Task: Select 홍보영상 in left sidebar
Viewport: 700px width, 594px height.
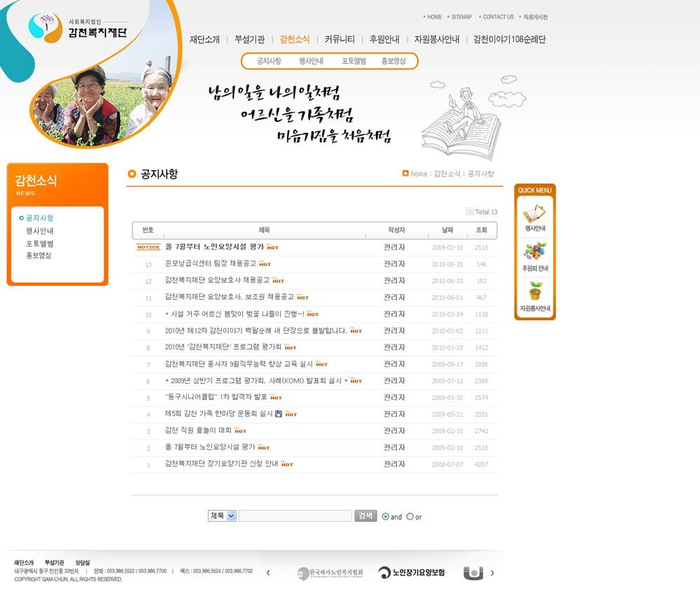Action: (38, 256)
